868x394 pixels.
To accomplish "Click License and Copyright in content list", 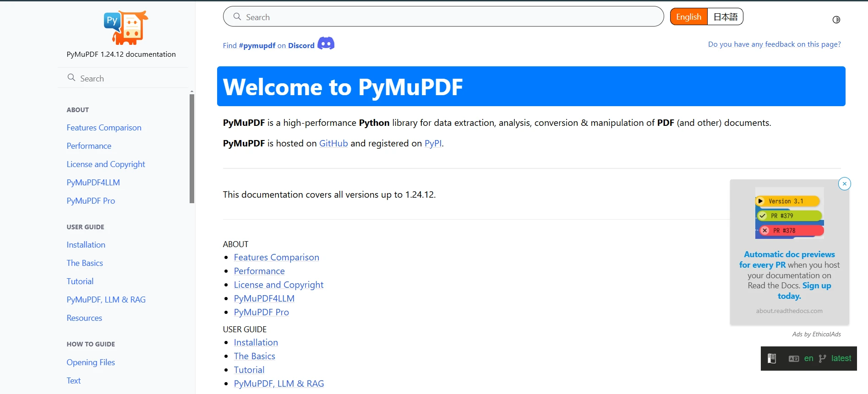I will click(278, 285).
